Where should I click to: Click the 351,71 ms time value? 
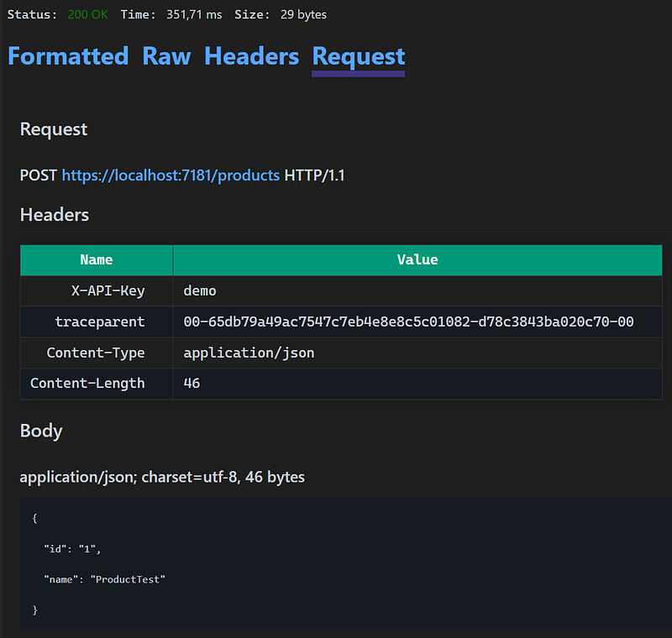(x=194, y=14)
